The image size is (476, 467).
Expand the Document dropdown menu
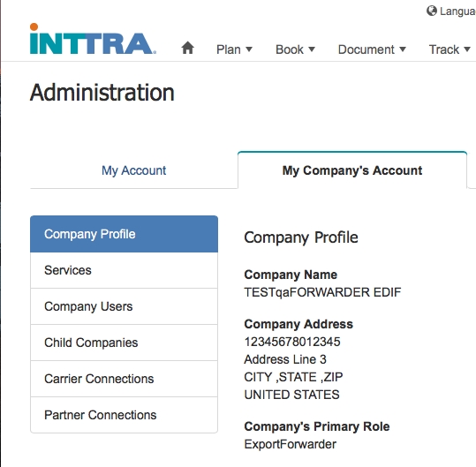point(372,49)
